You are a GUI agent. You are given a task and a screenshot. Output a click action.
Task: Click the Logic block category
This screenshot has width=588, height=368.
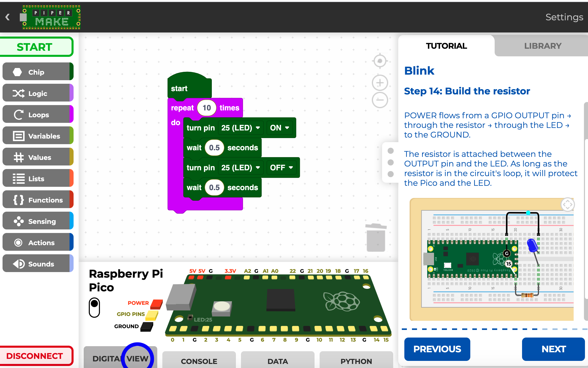click(x=37, y=93)
